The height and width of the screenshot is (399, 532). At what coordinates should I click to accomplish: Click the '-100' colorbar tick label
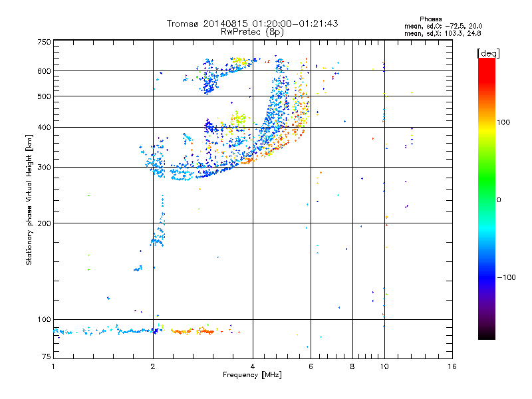(x=507, y=277)
